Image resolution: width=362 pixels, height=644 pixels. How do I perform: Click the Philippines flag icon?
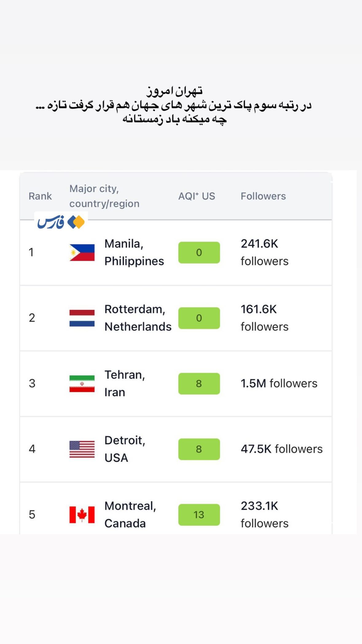[x=82, y=253]
